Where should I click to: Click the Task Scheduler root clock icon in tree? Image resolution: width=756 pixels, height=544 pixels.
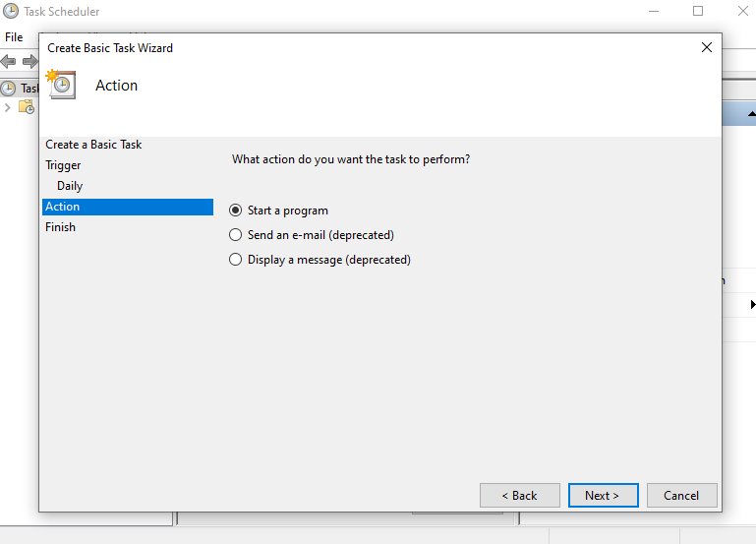[9, 88]
